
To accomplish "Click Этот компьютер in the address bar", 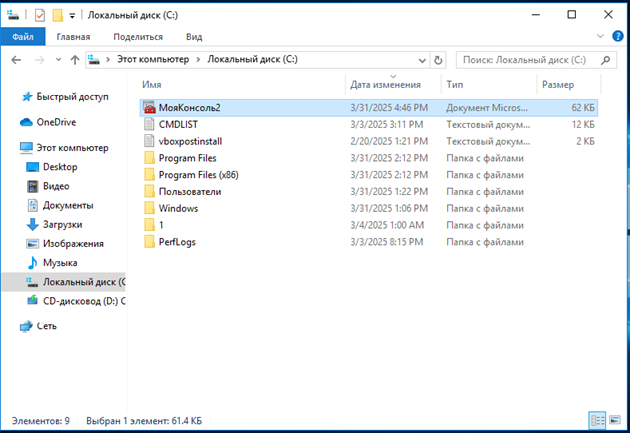I will tap(153, 59).
